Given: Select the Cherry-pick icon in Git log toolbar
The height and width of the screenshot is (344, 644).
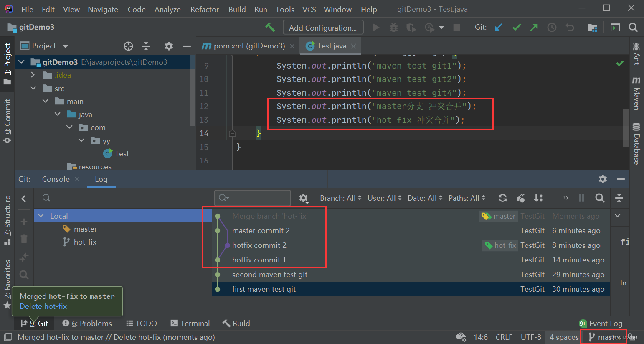Looking at the screenshot, I should tap(520, 198).
